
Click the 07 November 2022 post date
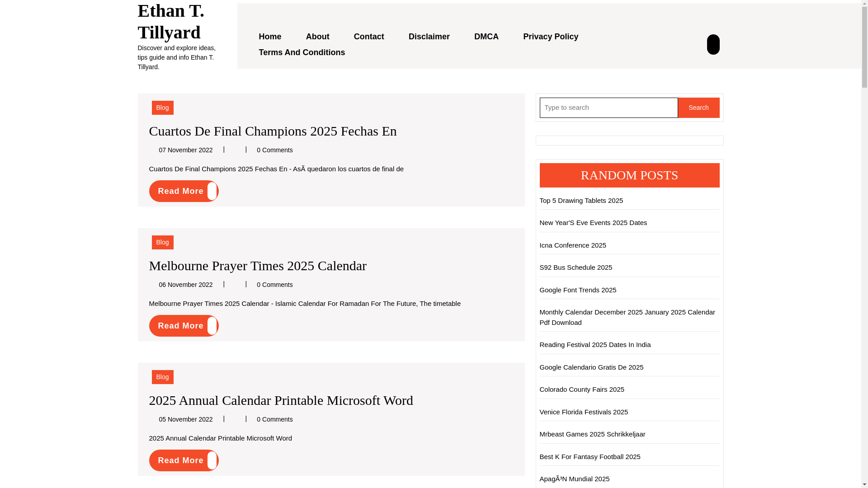click(x=185, y=150)
